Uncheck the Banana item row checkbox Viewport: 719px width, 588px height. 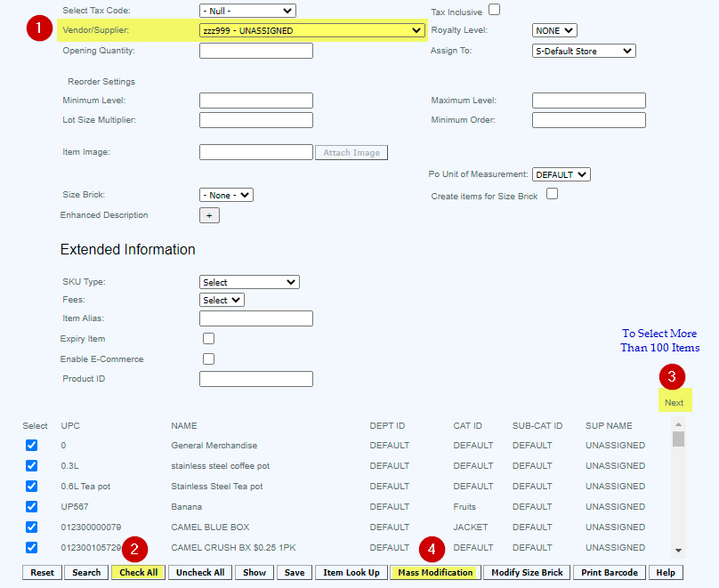tap(32, 506)
